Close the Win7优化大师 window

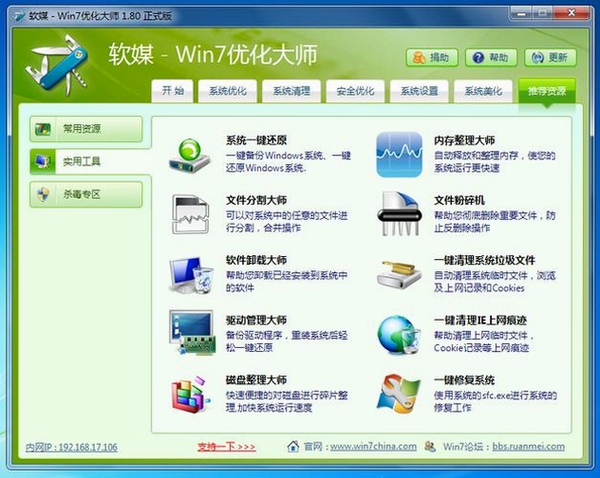[x=572, y=14]
